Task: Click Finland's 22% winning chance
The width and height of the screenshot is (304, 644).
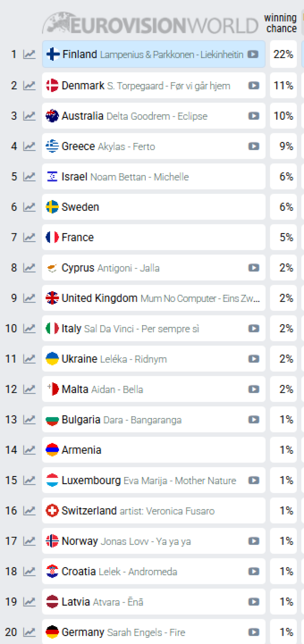Action: tap(283, 54)
